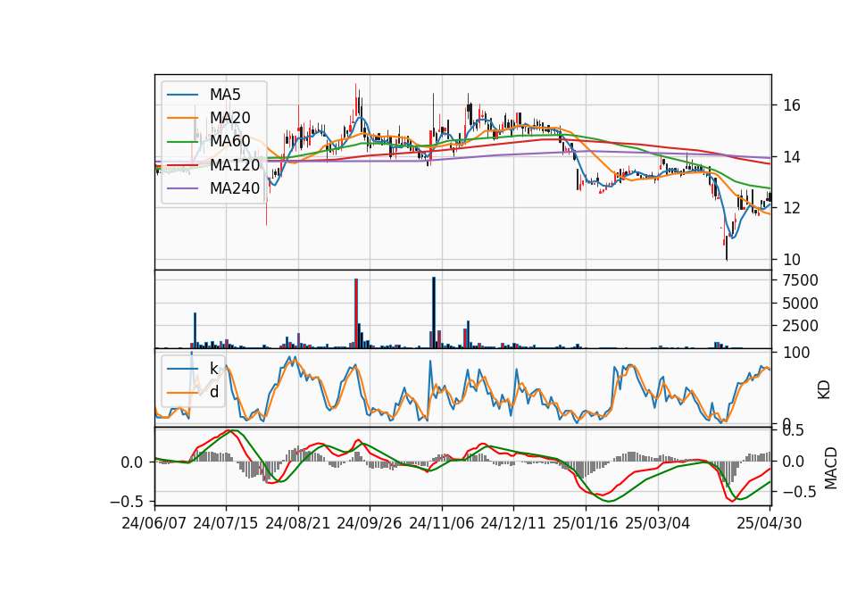Click the 24/08/21 date label
857x616 pixels.
click(x=298, y=523)
